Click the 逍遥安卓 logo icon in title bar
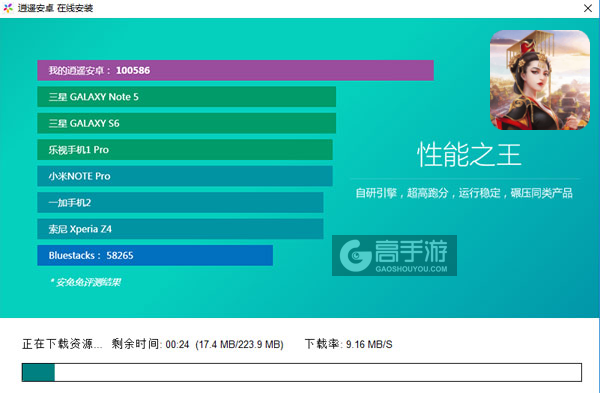This screenshot has height=393, width=600. [8, 8]
